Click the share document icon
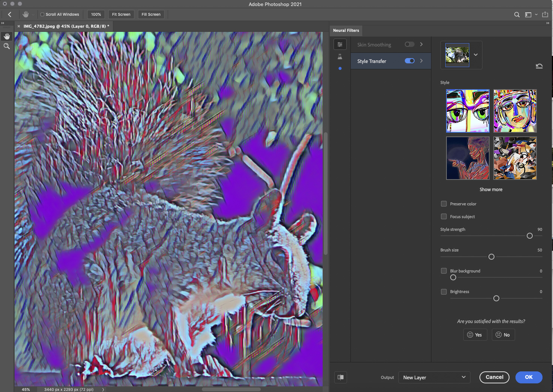This screenshot has width=553, height=392. 545,15
